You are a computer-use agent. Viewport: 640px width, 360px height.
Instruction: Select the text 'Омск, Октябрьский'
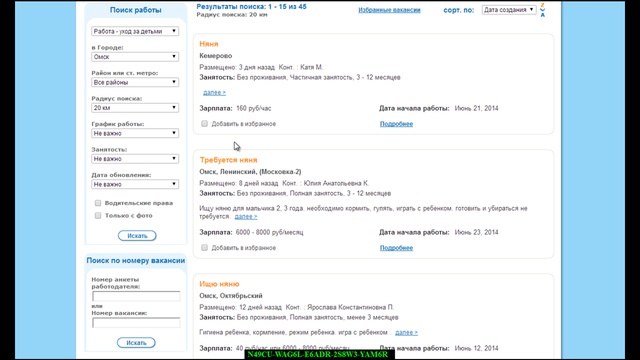click(231, 296)
